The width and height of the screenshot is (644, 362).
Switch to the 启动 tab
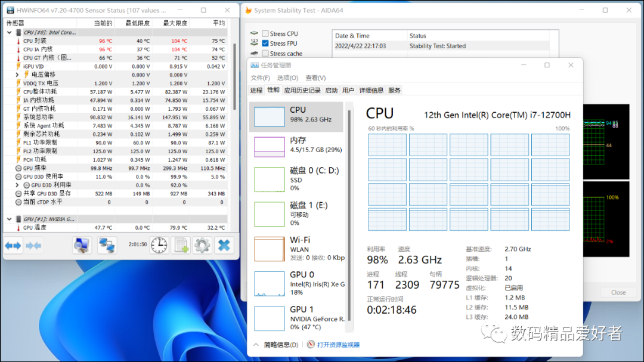coord(331,91)
